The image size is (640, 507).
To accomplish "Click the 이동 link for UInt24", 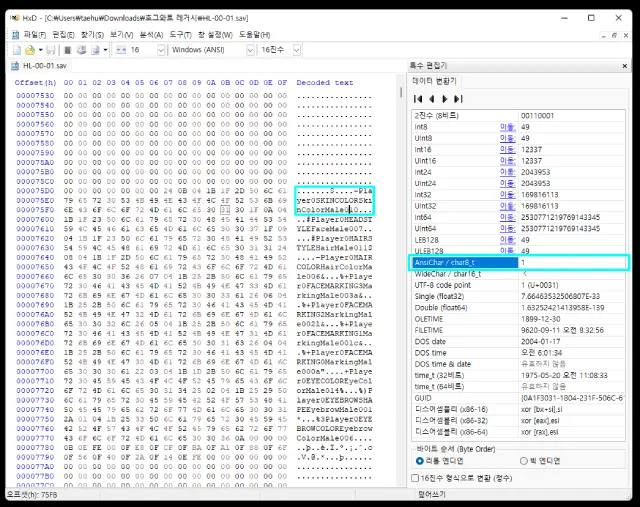I will tap(508, 183).
